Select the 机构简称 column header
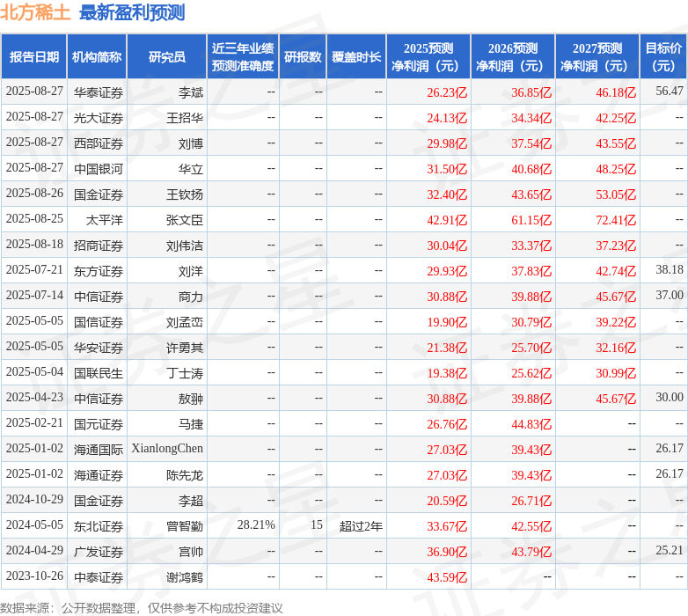 coord(97,56)
